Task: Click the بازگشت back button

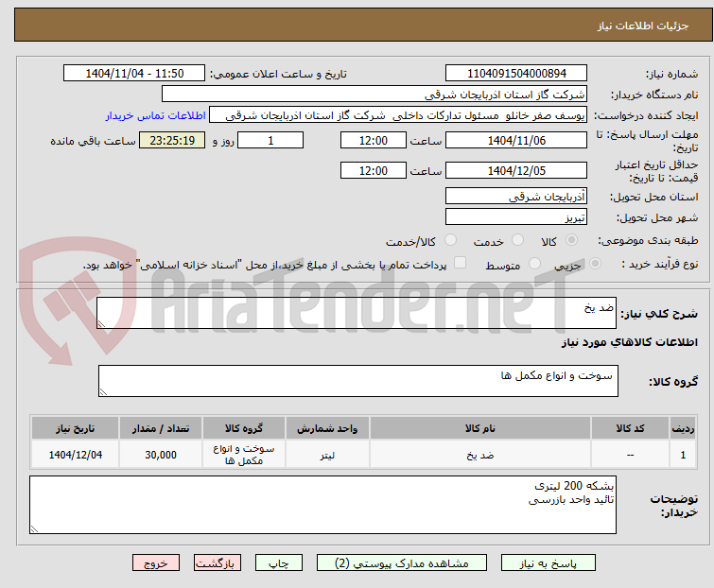Action: pos(218,563)
